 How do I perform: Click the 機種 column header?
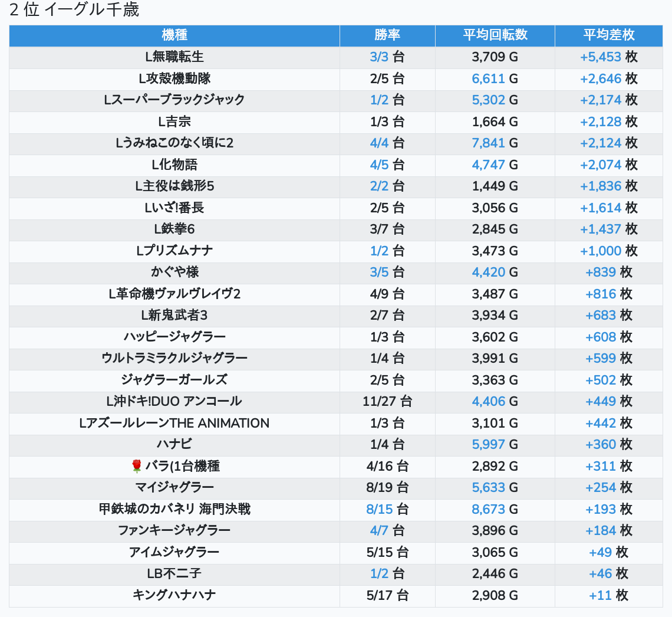pos(174,35)
